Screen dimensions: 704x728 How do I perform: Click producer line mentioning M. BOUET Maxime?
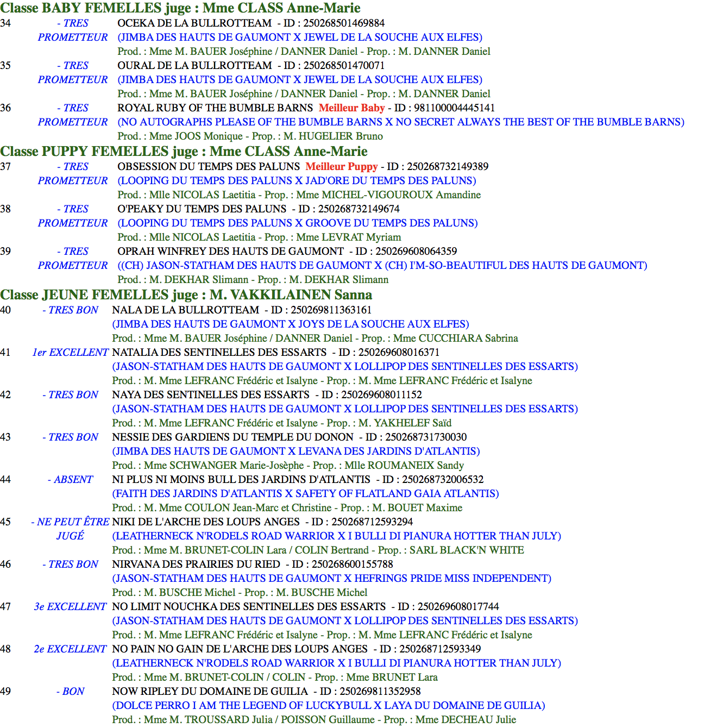tap(287, 507)
